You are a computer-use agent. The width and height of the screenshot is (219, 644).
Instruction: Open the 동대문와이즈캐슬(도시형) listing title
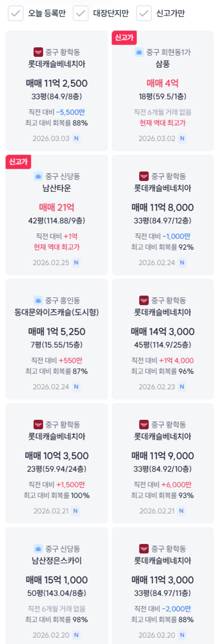pos(57,312)
